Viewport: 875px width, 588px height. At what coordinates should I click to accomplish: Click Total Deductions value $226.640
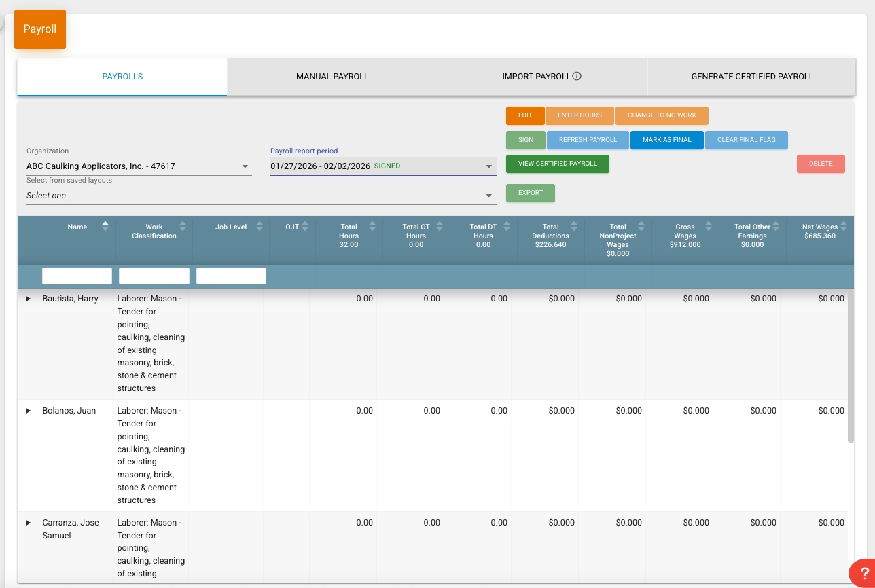coord(550,245)
